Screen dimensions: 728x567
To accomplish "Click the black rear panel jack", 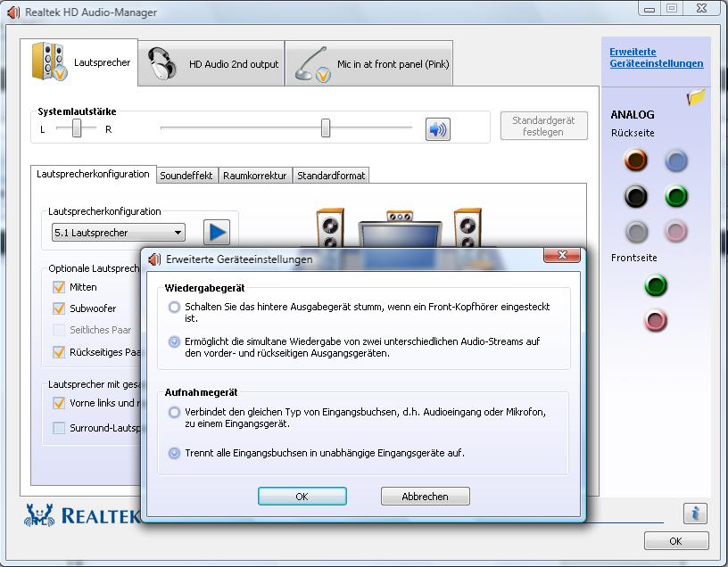I will (635, 196).
